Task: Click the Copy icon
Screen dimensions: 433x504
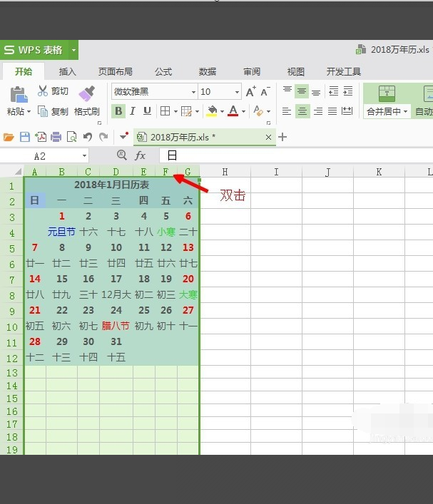Action: 43,111
